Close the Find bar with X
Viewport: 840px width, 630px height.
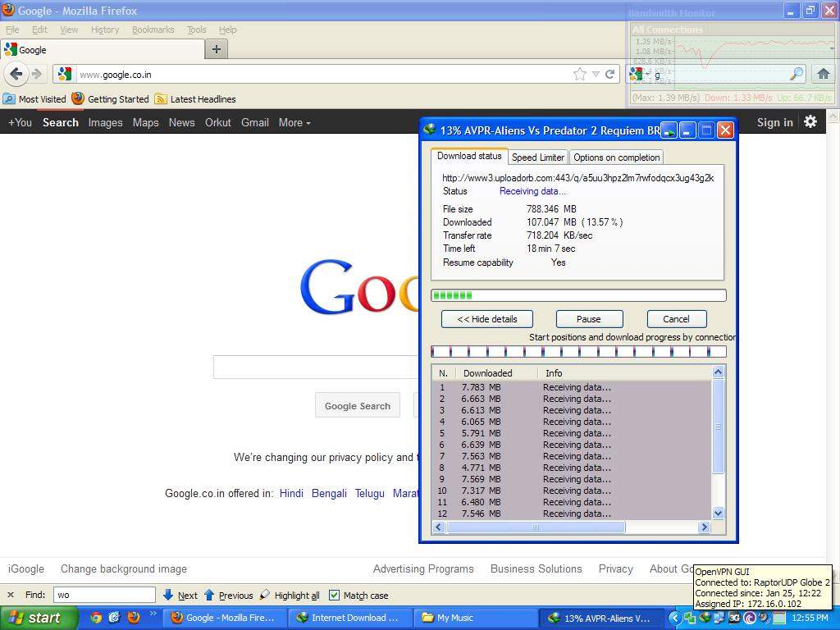[x=10, y=595]
